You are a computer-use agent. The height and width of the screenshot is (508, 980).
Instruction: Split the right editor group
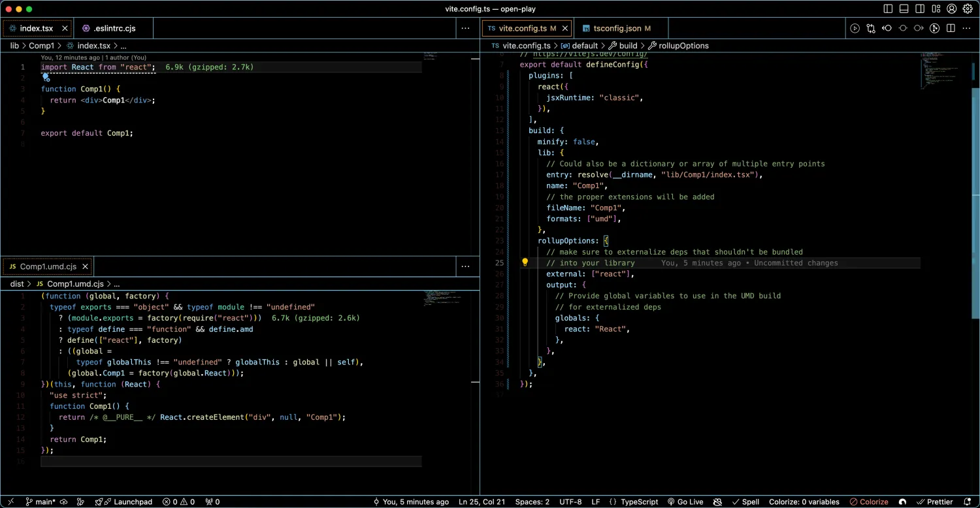(x=951, y=28)
